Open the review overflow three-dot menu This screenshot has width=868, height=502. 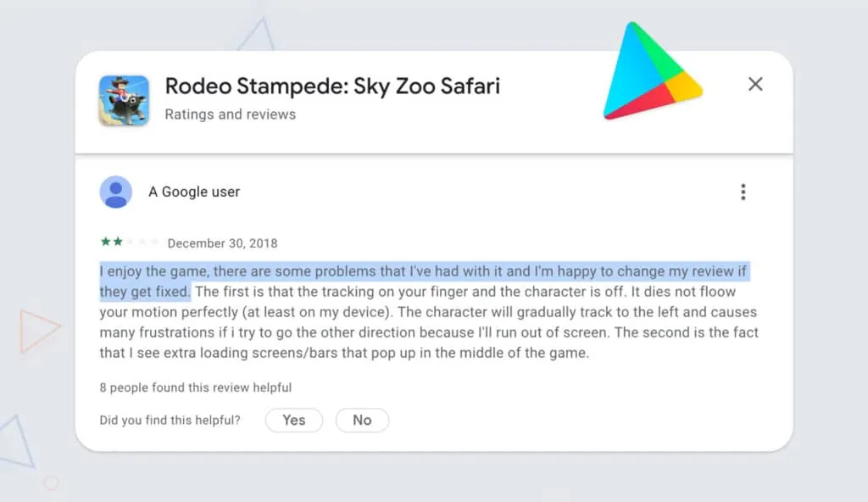click(x=743, y=192)
